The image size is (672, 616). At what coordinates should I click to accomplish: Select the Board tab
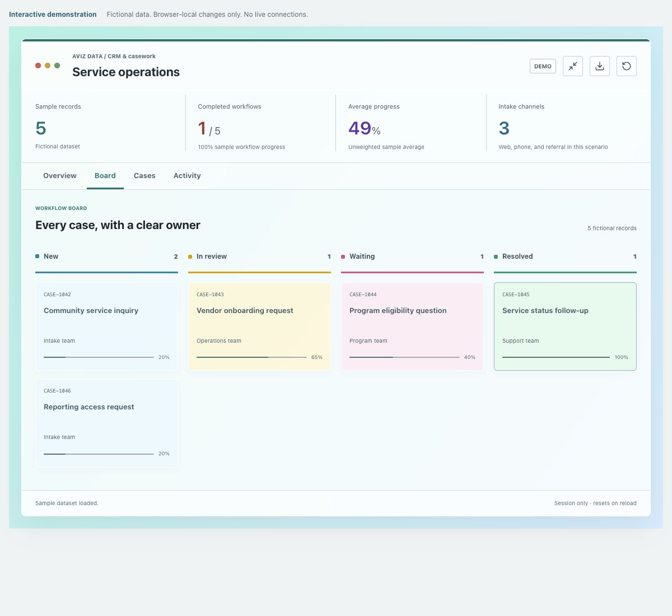(x=105, y=176)
